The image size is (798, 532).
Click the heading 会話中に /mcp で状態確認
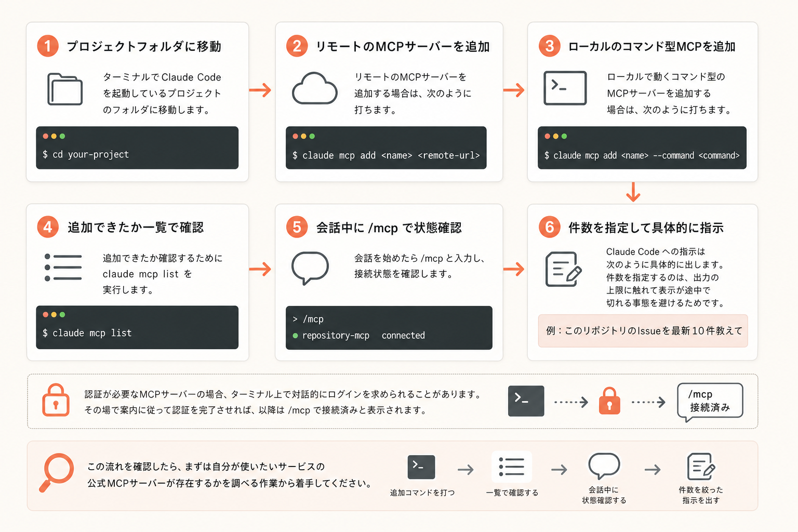tap(389, 228)
